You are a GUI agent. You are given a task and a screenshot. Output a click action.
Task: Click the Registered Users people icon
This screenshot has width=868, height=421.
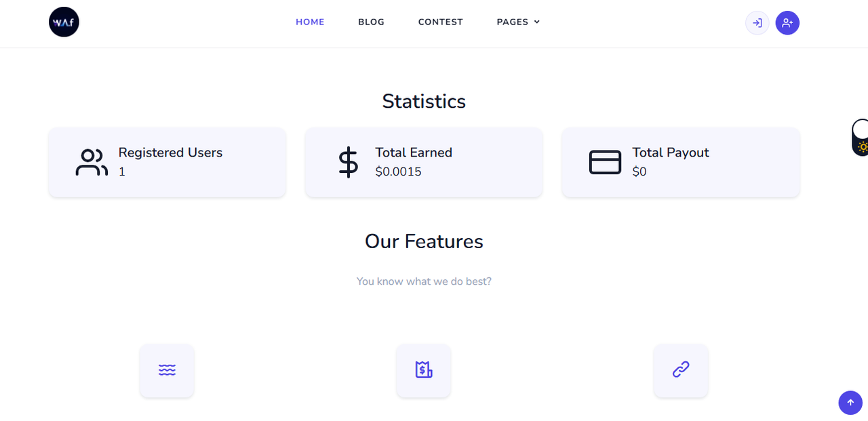[x=92, y=163]
